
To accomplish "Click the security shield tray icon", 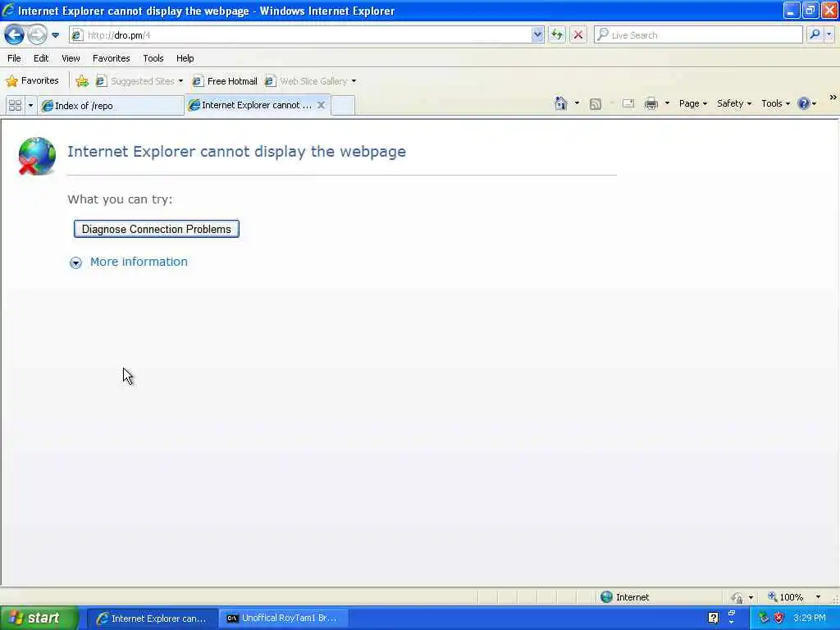I will click(x=779, y=619).
